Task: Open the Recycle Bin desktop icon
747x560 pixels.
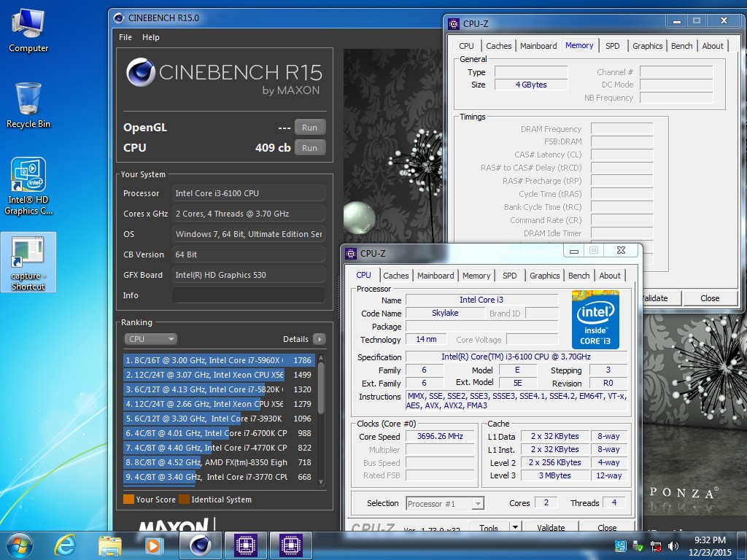Action: tap(28, 106)
